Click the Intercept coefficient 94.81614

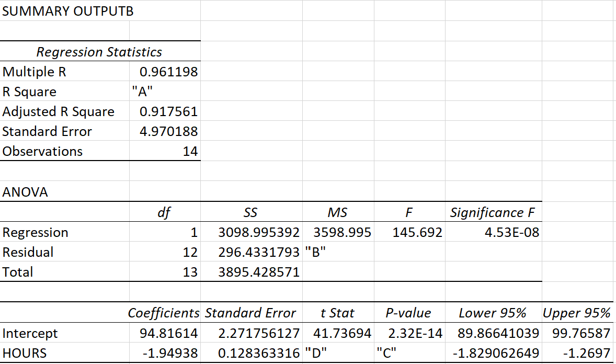(168, 333)
